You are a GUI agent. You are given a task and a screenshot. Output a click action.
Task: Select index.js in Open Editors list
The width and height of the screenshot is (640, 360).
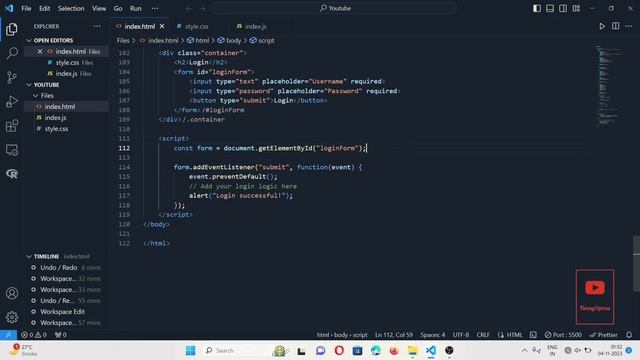(67, 73)
